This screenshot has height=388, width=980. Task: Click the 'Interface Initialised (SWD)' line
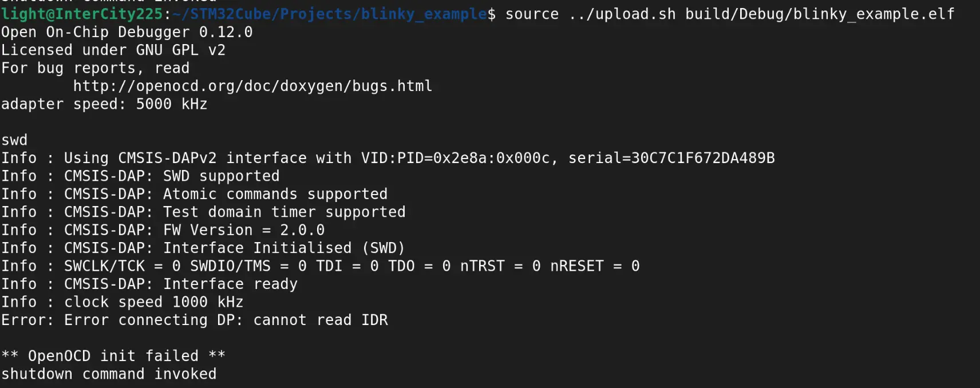tap(284, 248)
